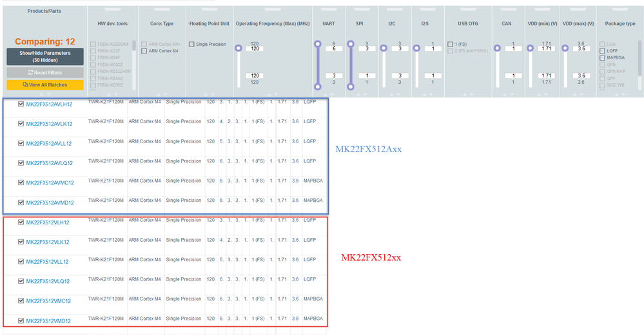Uncheck the MK22FX512VMC12 row checkbox
Viewport: 644px width, 336px height.
click(x=21, y=301)
